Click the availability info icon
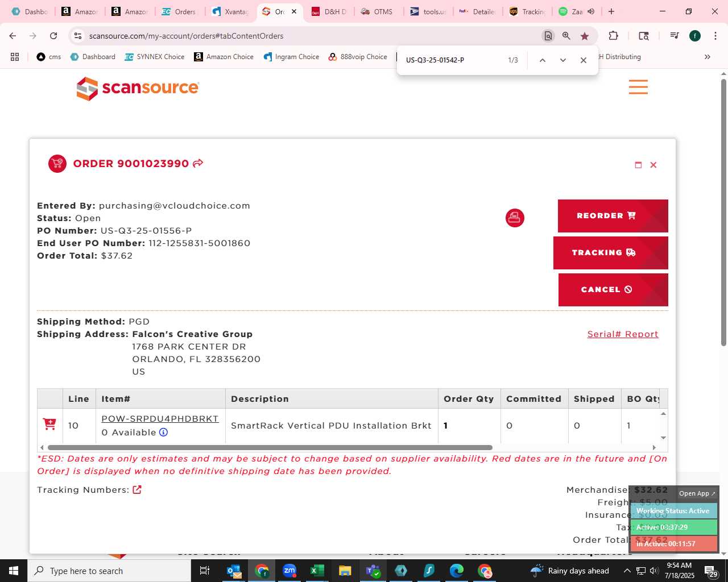 pos(163,433)
